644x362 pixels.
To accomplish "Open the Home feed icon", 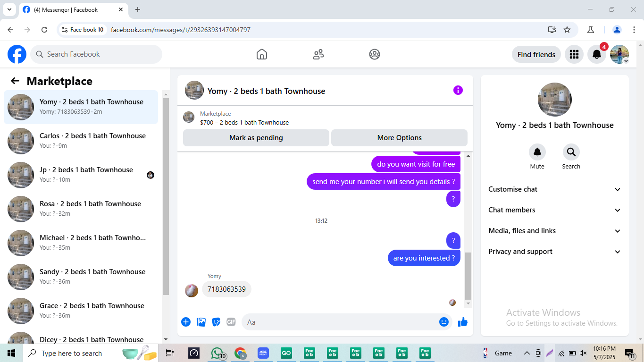I will 262,54.
